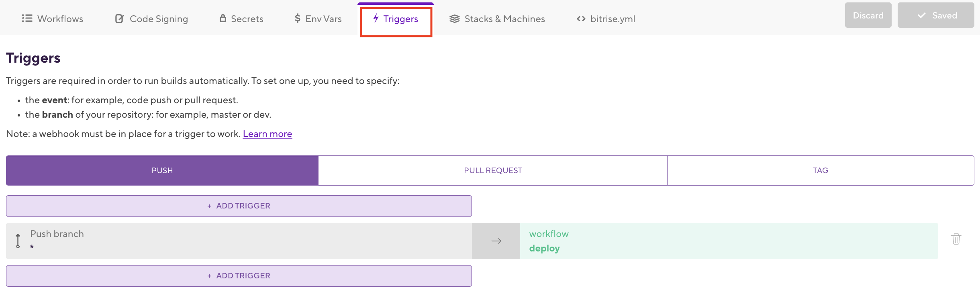This screenshot has width=980, height=290.
Task: Click the Stacks & Machines layers icon
Action: [454, 19]
